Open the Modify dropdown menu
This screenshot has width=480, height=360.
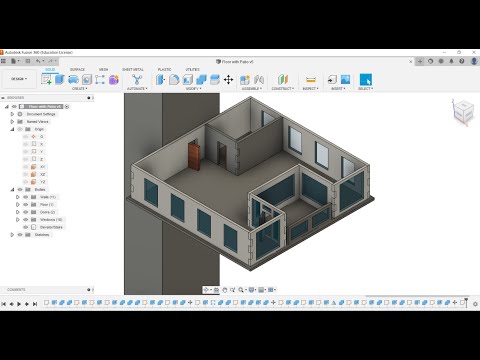(x=193, y=89)
